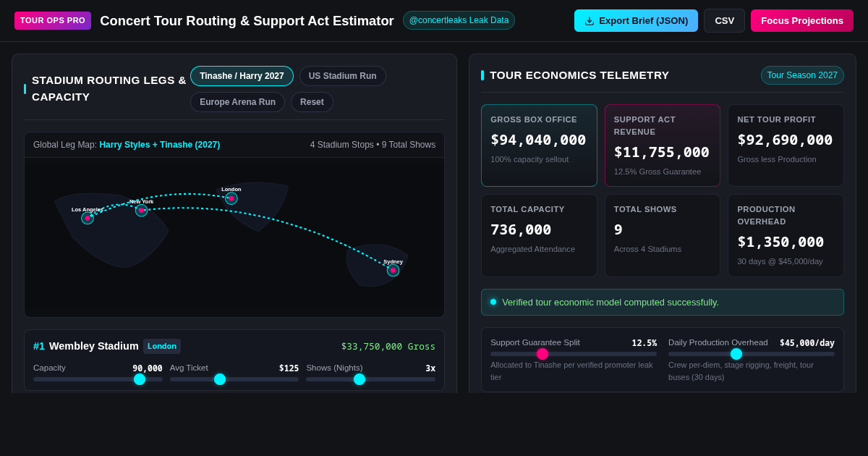This screenshot has width=868, height=456.
Task: Switch to the Europe Arena Run preset
Action: coord(237,102)
